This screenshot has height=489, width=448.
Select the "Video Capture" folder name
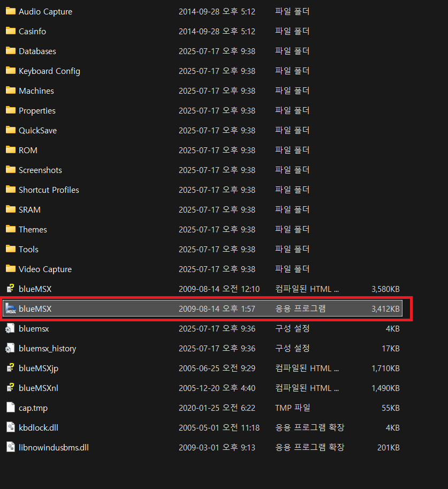(45, 269)
